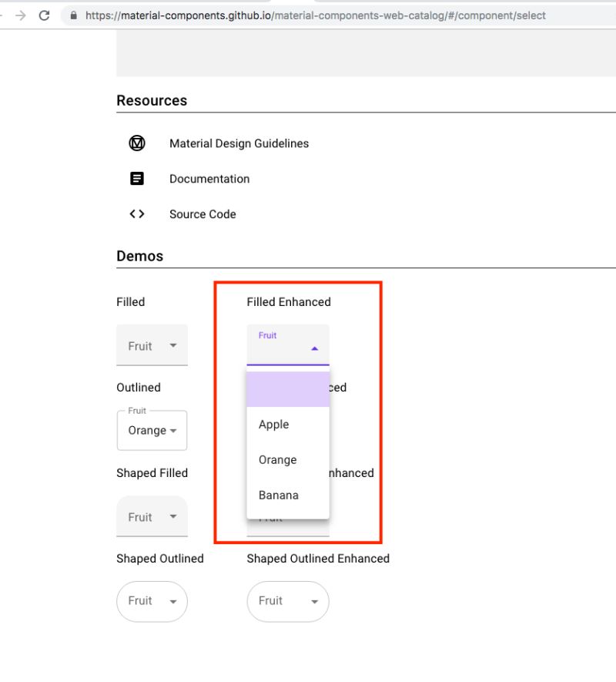Open the Source Code link

[203, 214]
